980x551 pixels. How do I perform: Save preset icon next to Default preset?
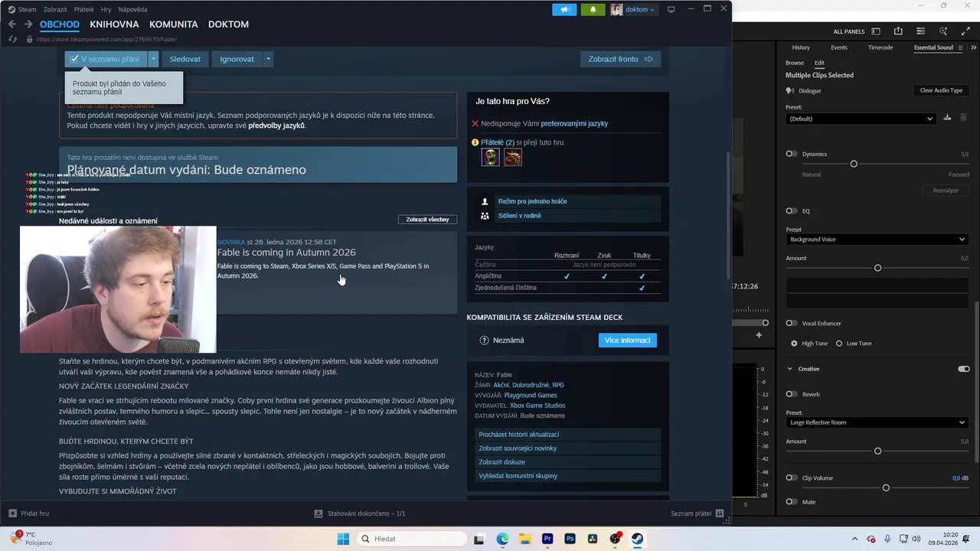947,117
